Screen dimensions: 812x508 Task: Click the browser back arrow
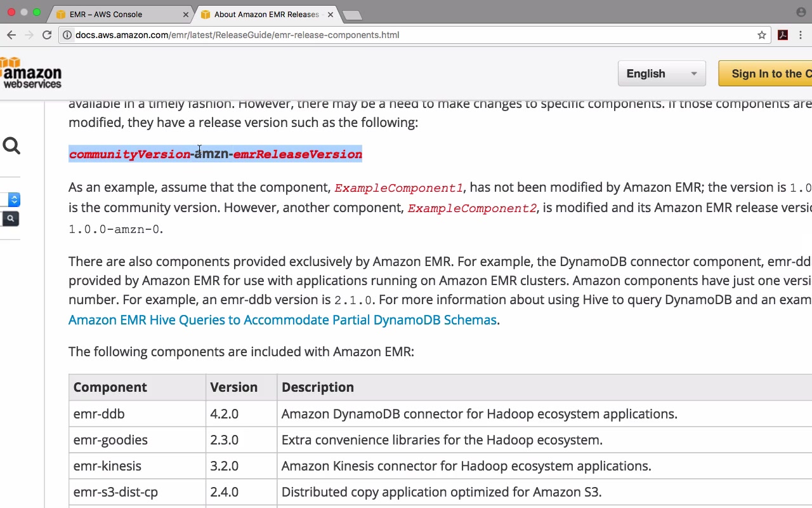pos(11,35)
